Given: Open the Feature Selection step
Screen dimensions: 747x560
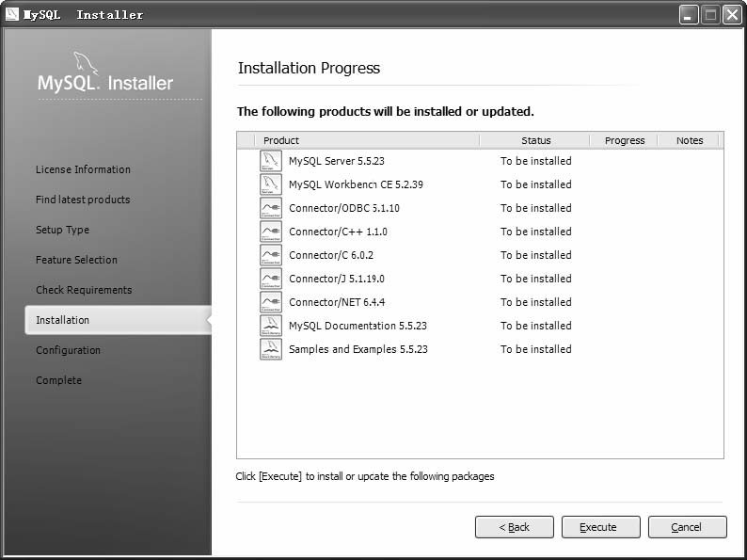Looking at the screenshot, I should (76, 260).
